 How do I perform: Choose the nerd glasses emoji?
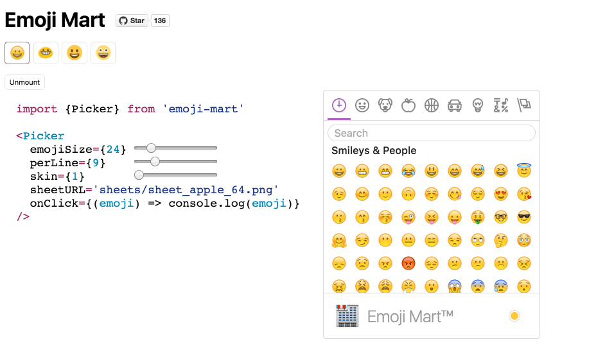click(x=501, y=217)
